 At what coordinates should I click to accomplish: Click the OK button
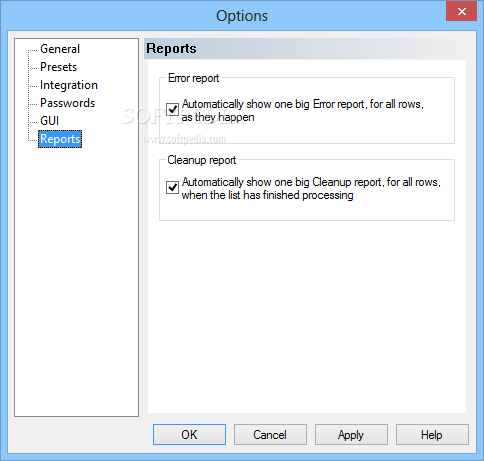[189, 434]
